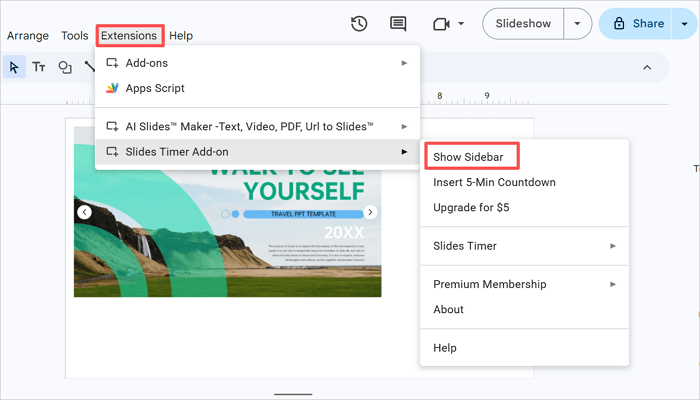Screen dimensions: 700x400
Task: Click the ruler mark 9
Action: (x=487, y=96)
